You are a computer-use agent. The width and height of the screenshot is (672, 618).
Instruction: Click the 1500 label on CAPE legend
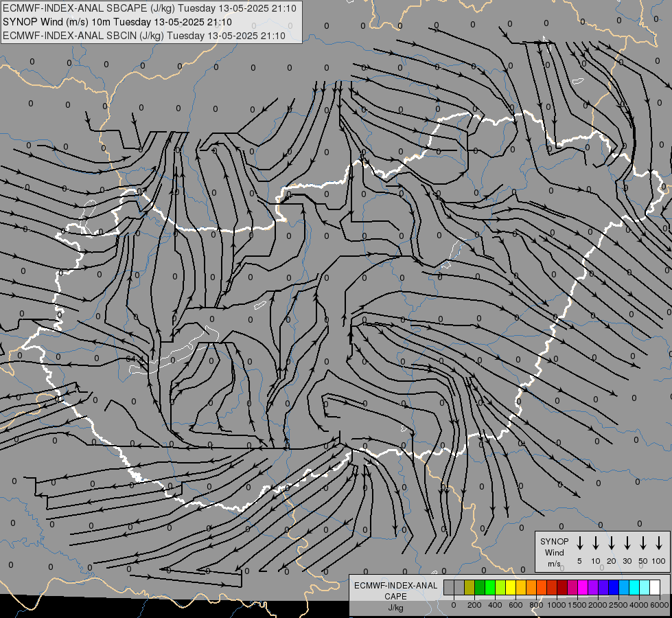[577, 605]
